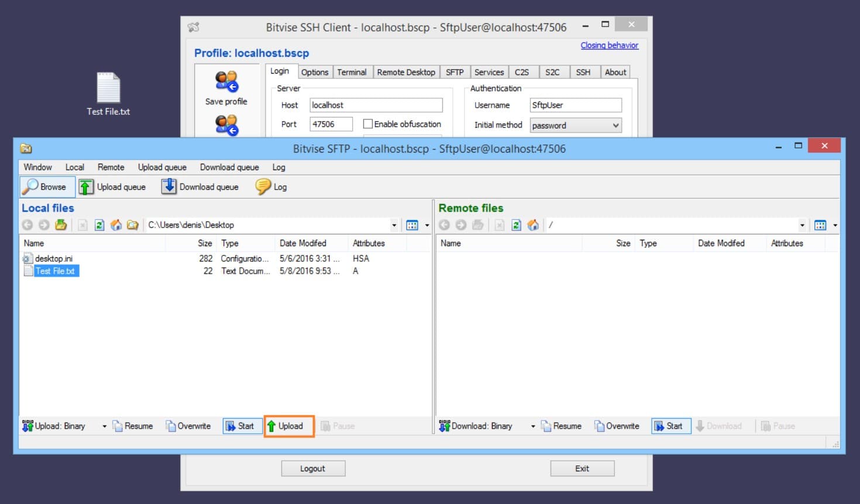Click the Upload button
Viewport: 860px width, 504px height.
289,426
